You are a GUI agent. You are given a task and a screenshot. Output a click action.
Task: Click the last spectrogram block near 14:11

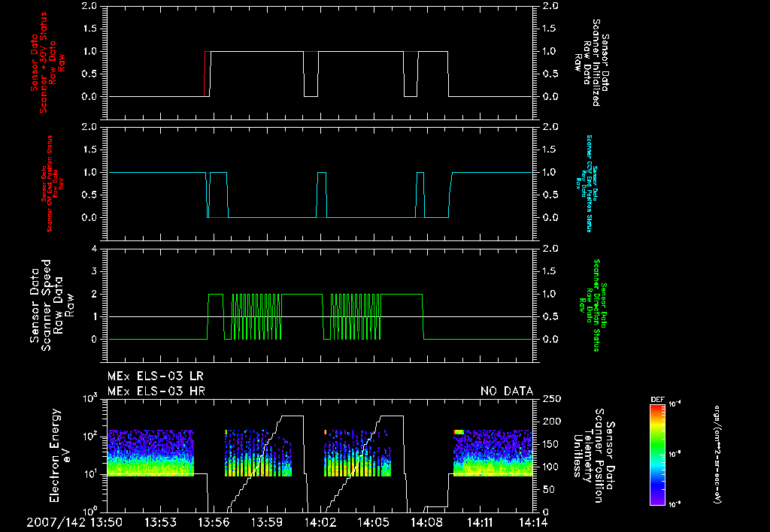point(493,453)
